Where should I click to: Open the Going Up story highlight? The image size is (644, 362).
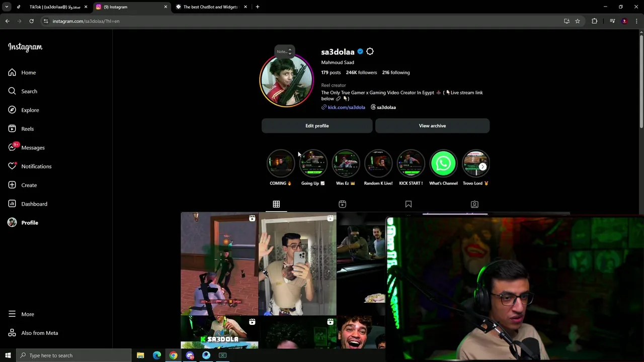(x=313, y=164)
